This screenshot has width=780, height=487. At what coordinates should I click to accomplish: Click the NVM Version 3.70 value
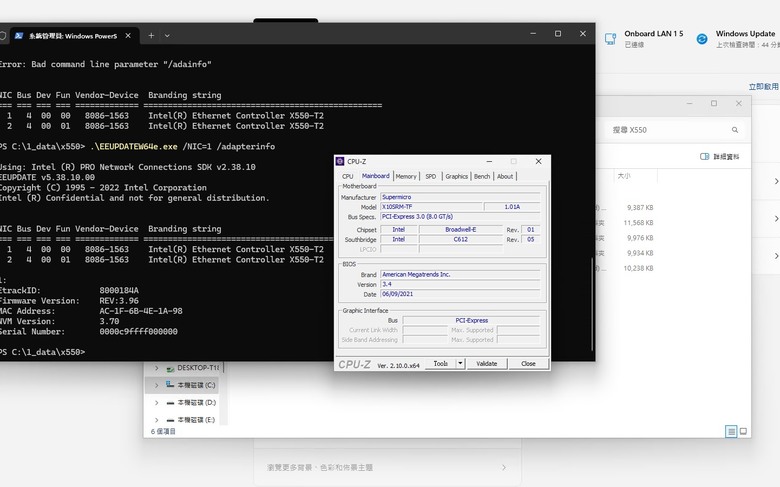(x=109, y=321)
